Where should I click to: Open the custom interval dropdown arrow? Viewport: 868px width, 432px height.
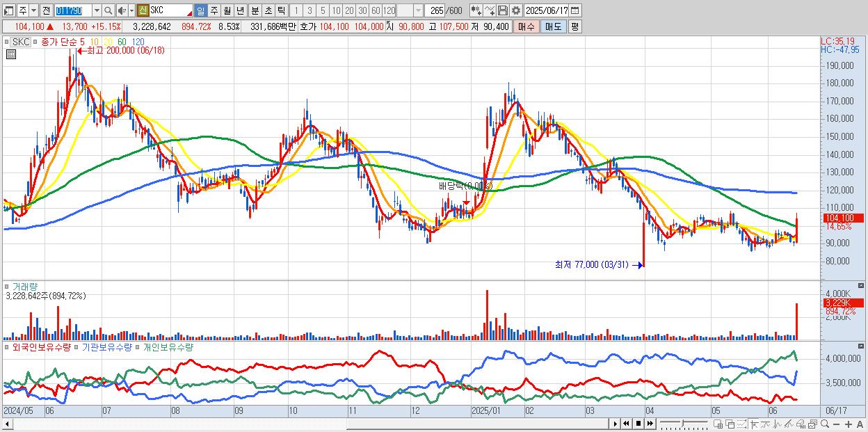tap(418, 10)
